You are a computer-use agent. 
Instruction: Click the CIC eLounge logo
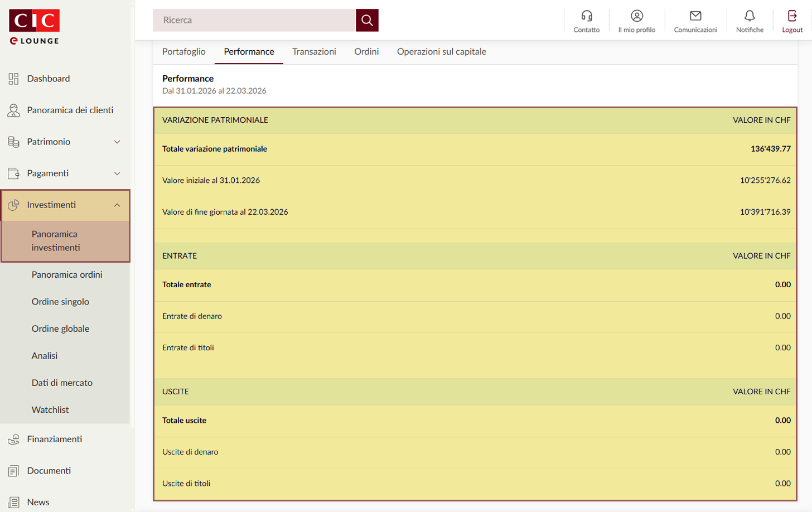coord(34,26)
